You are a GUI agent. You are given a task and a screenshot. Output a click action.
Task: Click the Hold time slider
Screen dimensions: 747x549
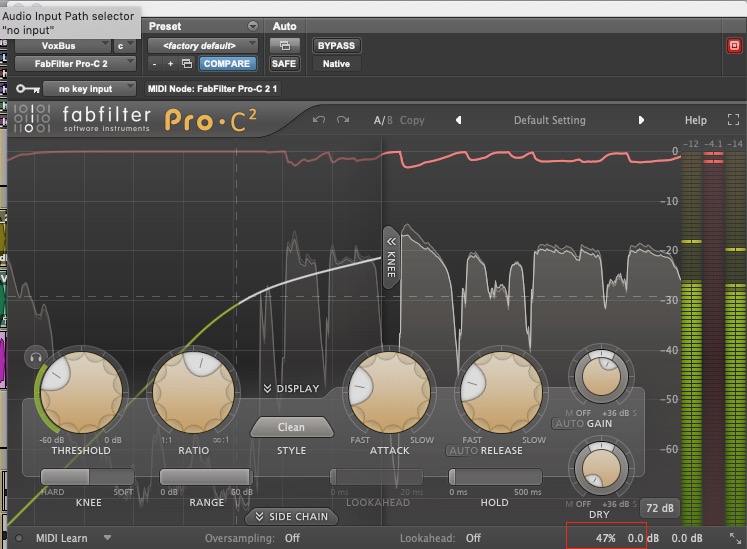click(495, 477)
